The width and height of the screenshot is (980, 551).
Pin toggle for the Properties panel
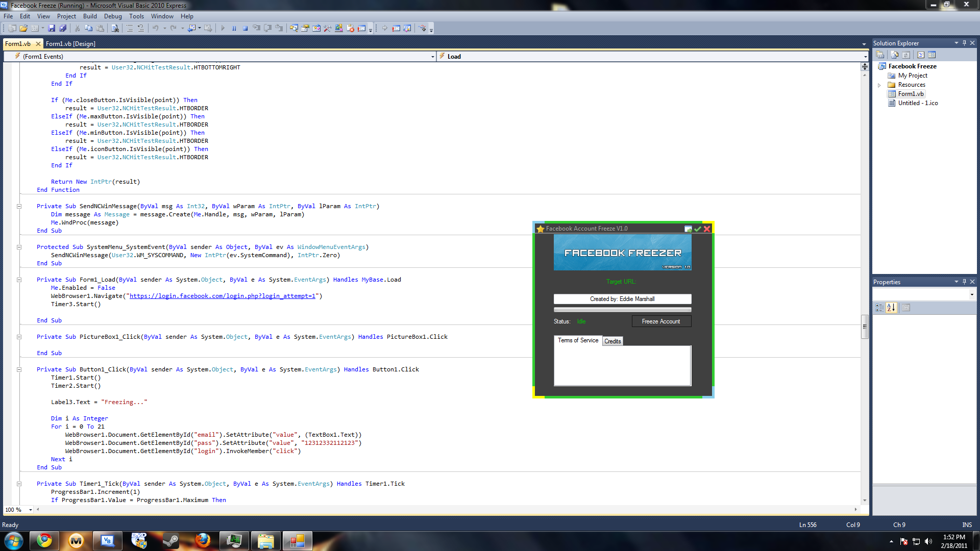coord(964,282)
